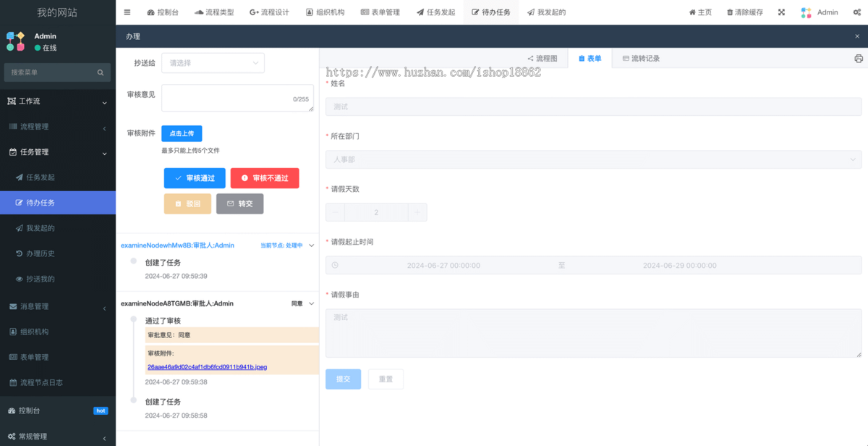Open the 抄送给 请选择 dropdown

[x=213, y=63]
